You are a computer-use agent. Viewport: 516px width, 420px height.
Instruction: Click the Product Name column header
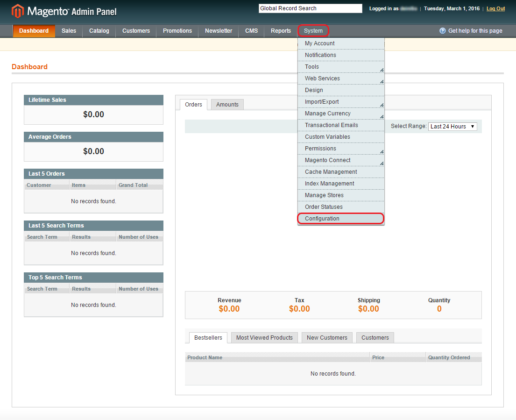coord(277,357)
